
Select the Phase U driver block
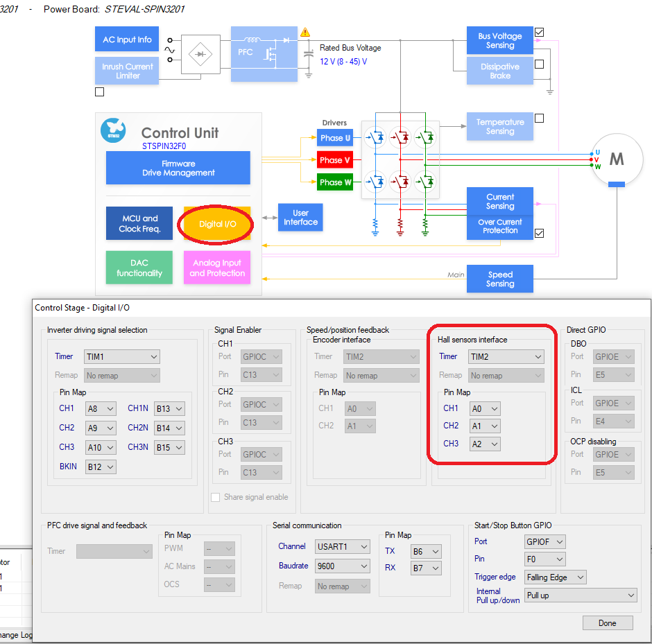click(x=335, y=138)
